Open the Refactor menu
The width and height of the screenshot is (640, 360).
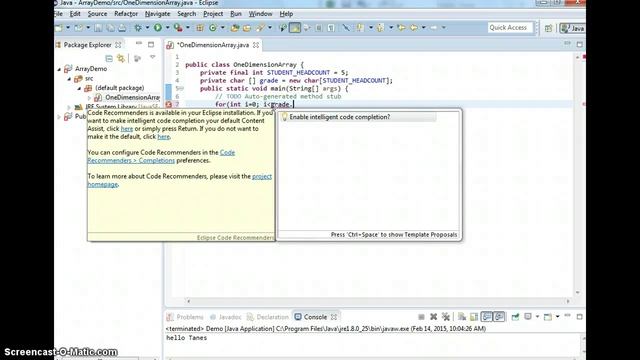(126, 14)
